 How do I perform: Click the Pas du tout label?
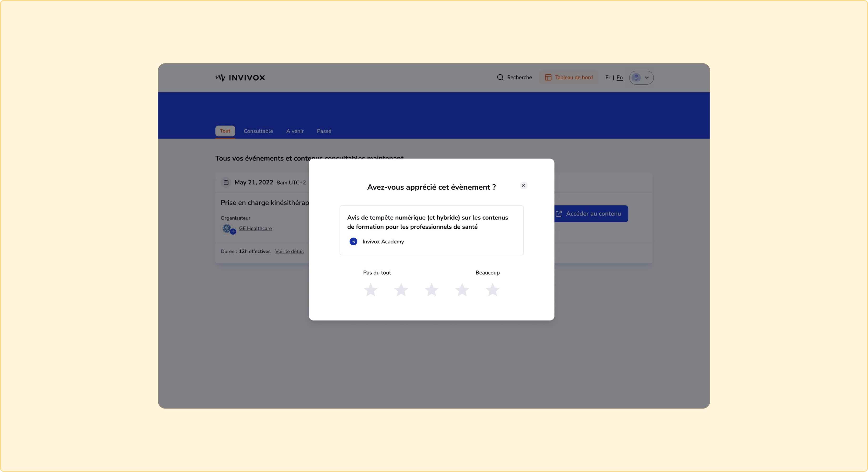click(x=377, y=273)
